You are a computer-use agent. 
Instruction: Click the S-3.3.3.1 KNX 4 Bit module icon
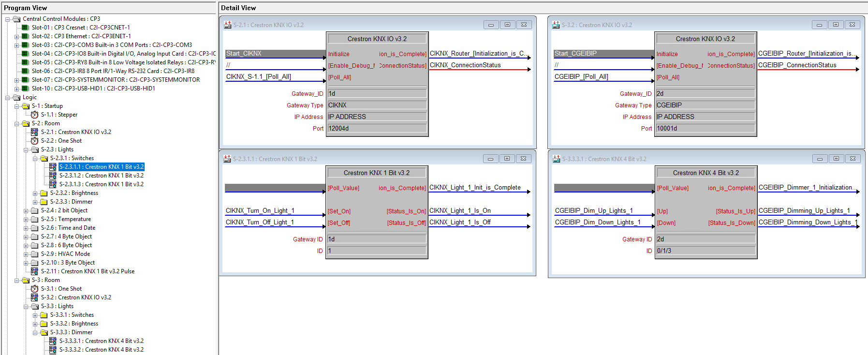click(x=53, y=341)
